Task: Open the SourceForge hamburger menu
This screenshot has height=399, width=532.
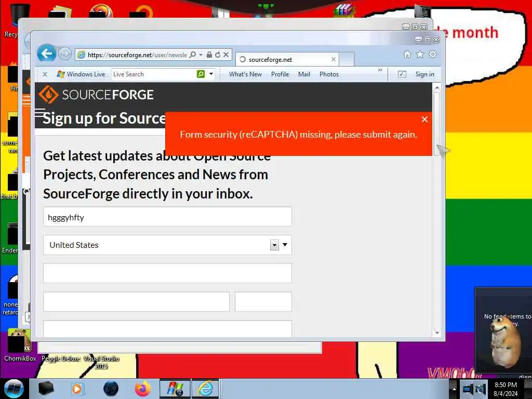Action: 39,112
